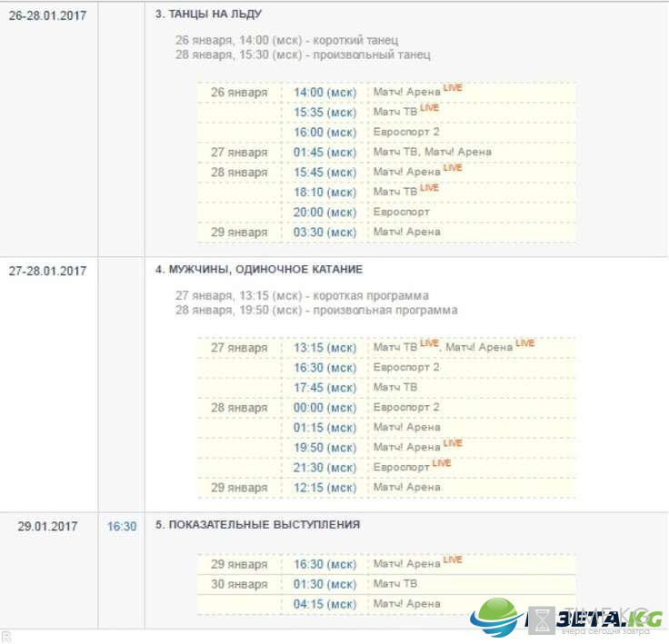Click the heading 5. ПОКАЗАТЕЛЬНЫЕ ВЫСТУПЛЕНИЯ

point(258,525)
